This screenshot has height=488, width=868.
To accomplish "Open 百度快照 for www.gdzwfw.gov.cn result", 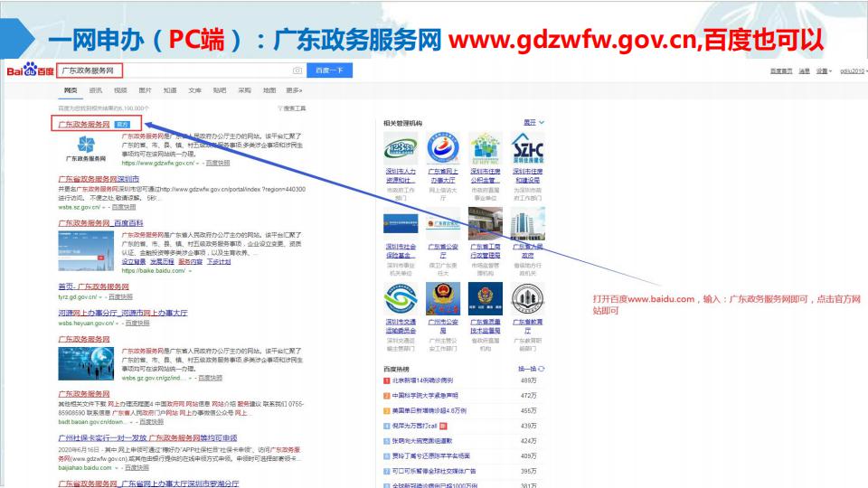I will click(x=218, y=164).
